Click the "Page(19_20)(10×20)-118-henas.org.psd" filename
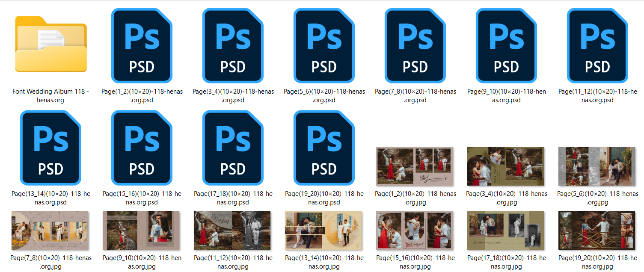The width and height of the screenshot is (644, 272). pyautogui.click(x=324, y=198)
